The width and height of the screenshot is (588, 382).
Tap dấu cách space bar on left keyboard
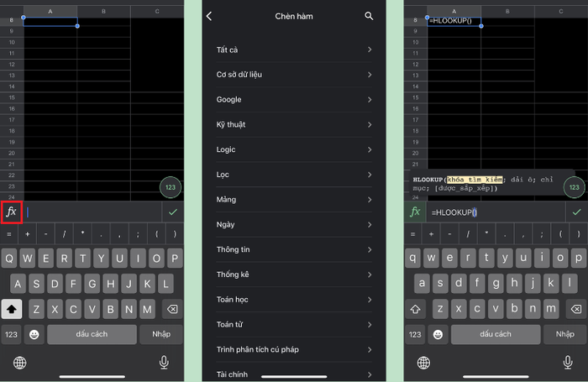click(92, 334)
